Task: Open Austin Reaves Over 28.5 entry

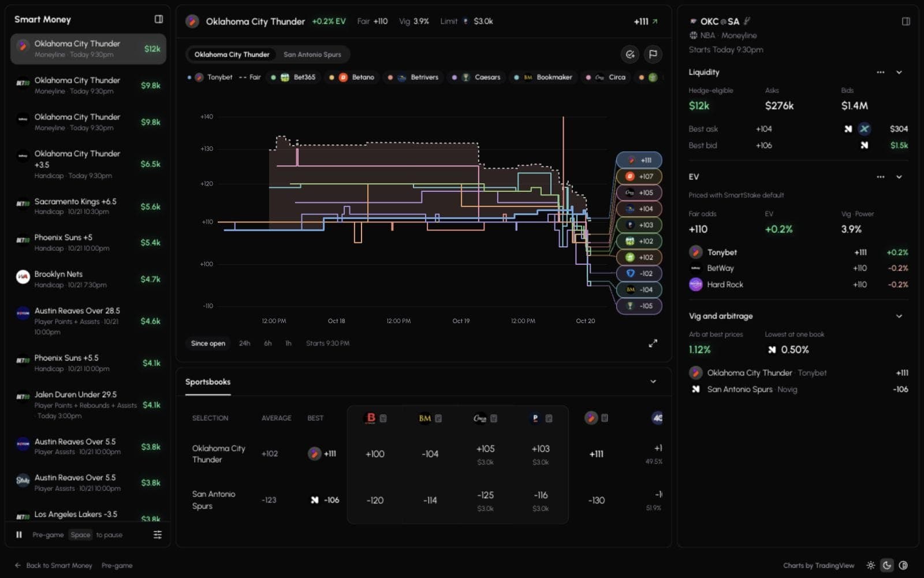Action: pos(88,321)
